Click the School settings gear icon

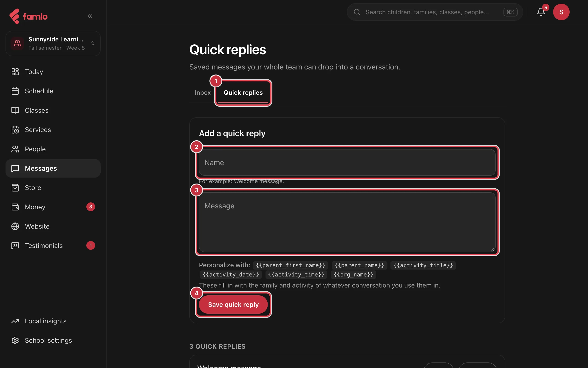[x=15, y=340]
